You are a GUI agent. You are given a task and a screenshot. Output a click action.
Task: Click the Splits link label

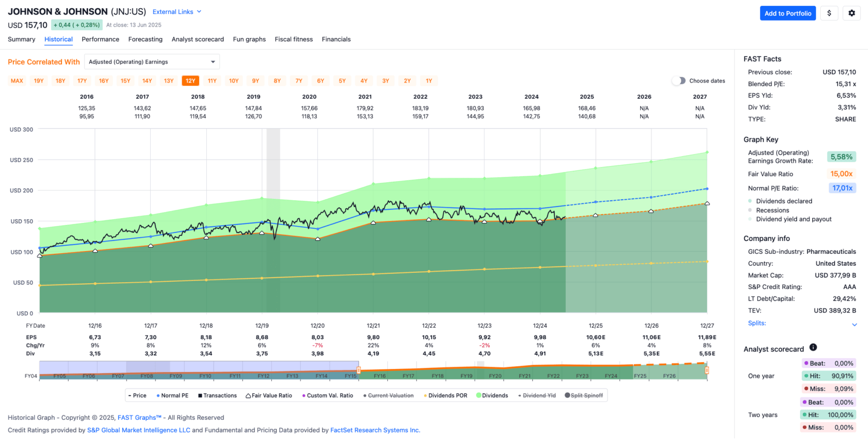757,323
